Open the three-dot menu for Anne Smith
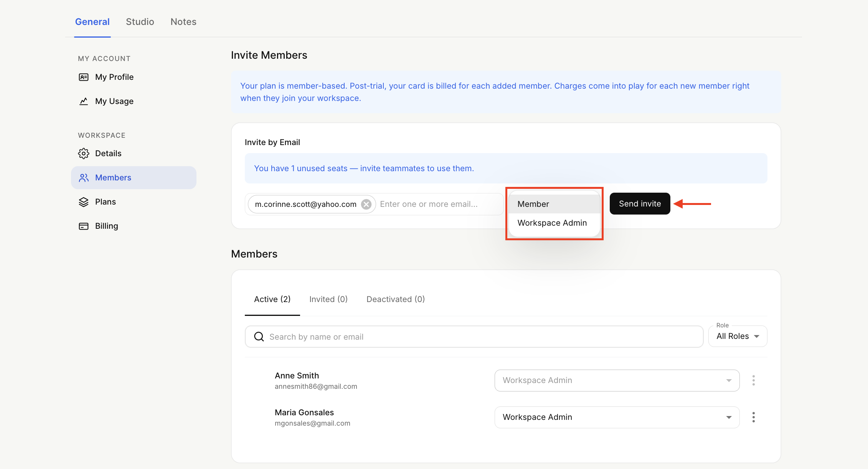Screen dimensions: 868x469 click(753, 380)
